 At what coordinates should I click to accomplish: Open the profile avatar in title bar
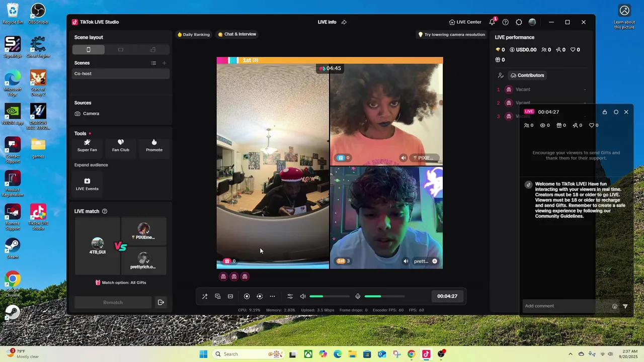pyautogui.click(x=532, y=22)
